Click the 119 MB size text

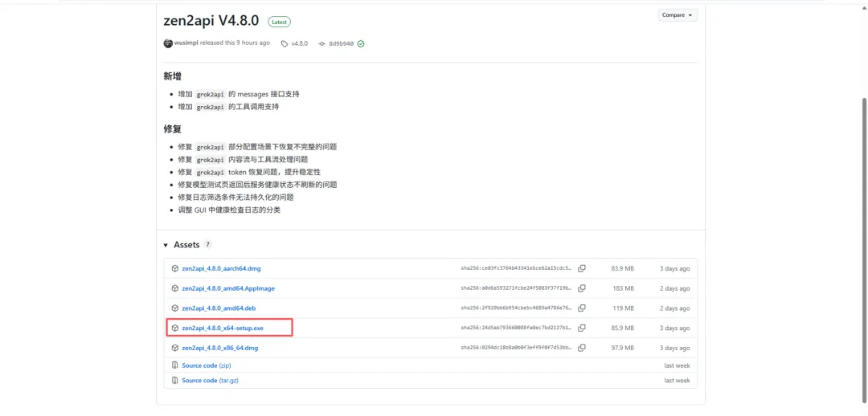point(624,308)
